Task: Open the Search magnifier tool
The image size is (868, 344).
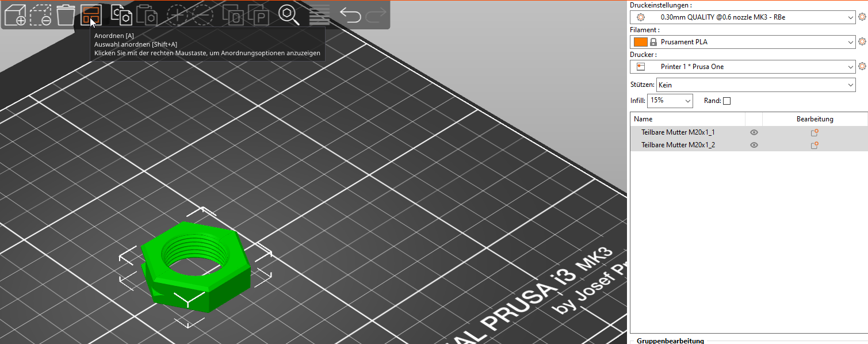Action: (x=289, y=15)
